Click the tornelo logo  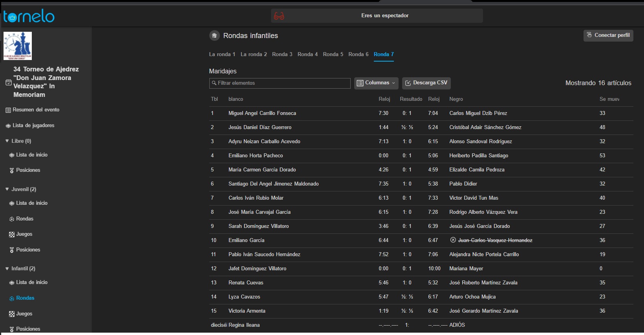pos(29,16)
